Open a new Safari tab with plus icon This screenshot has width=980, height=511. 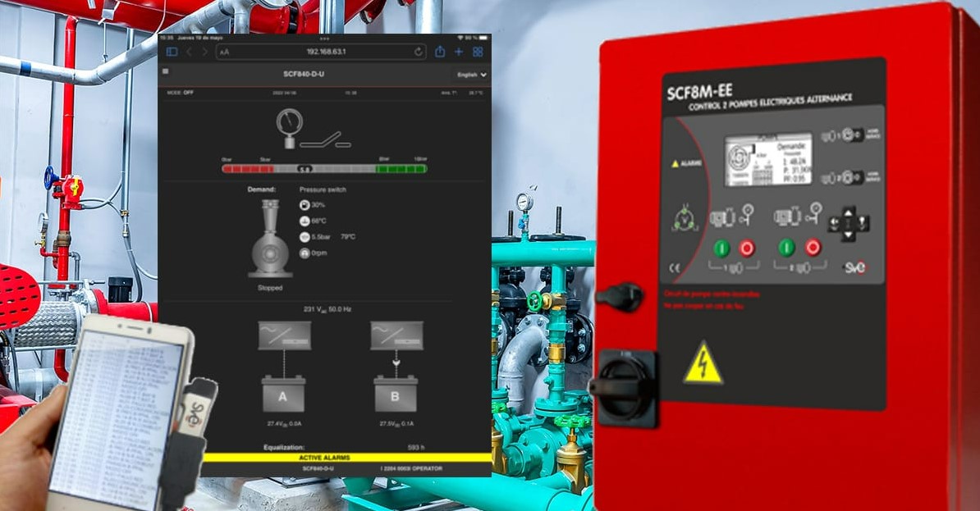point(459,52)
